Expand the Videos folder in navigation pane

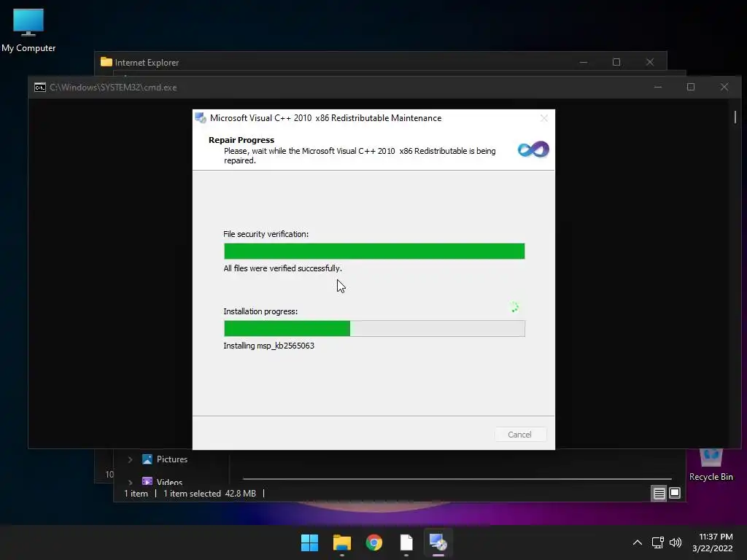(130, 482)
